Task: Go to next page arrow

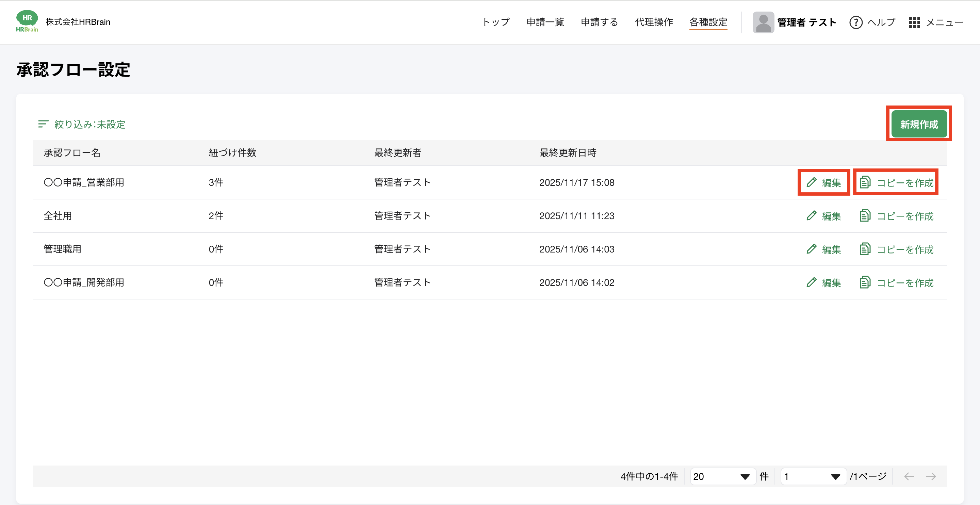Action: [931, 476]
